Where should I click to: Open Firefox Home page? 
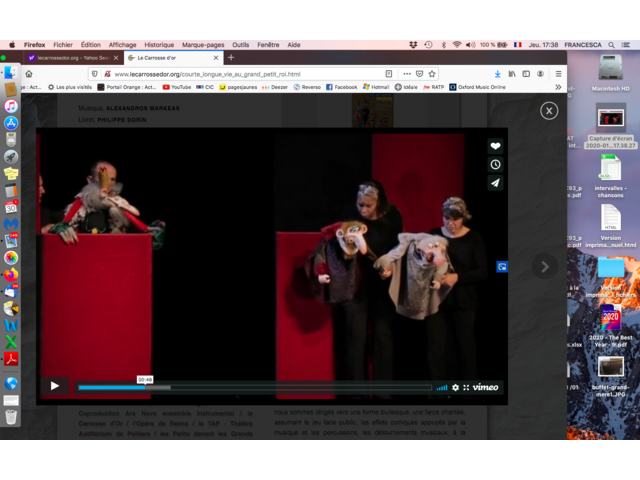pyautogui.click(x=29, y=74)
